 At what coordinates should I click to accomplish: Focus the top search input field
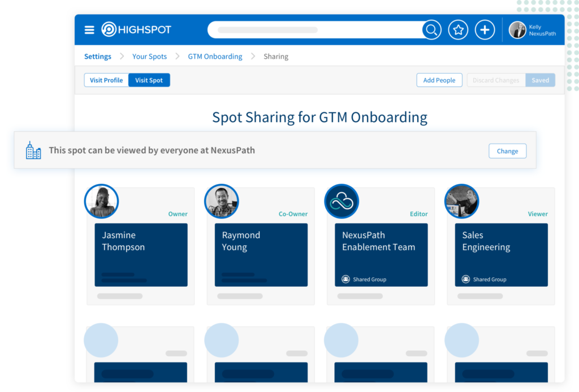point(316,29)
